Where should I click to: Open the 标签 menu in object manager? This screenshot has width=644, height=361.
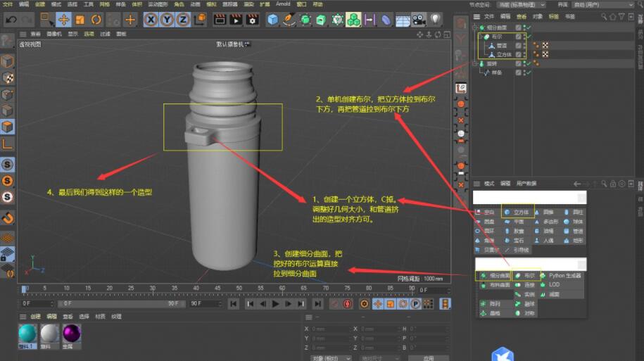[x=553, y=16]
